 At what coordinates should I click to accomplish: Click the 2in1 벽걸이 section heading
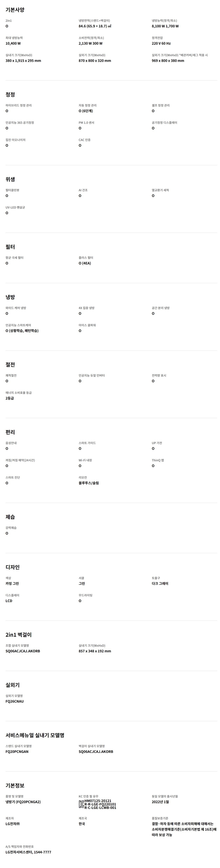pyautogui.click(x=19, y=635)
